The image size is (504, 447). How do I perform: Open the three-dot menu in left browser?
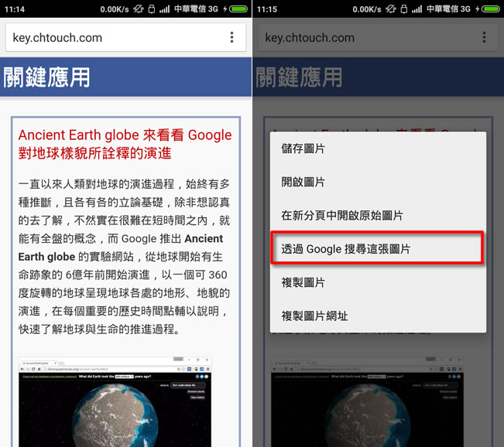point(231,37)
